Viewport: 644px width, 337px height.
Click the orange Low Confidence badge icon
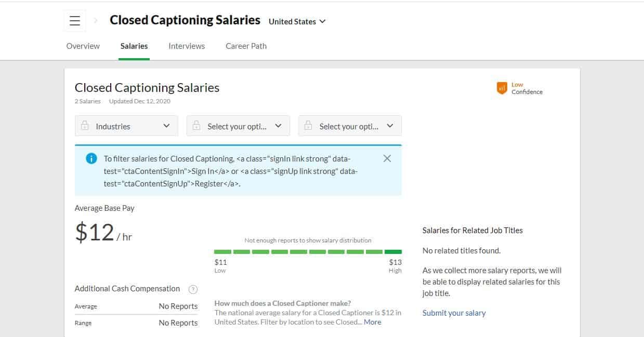[501, 88]
